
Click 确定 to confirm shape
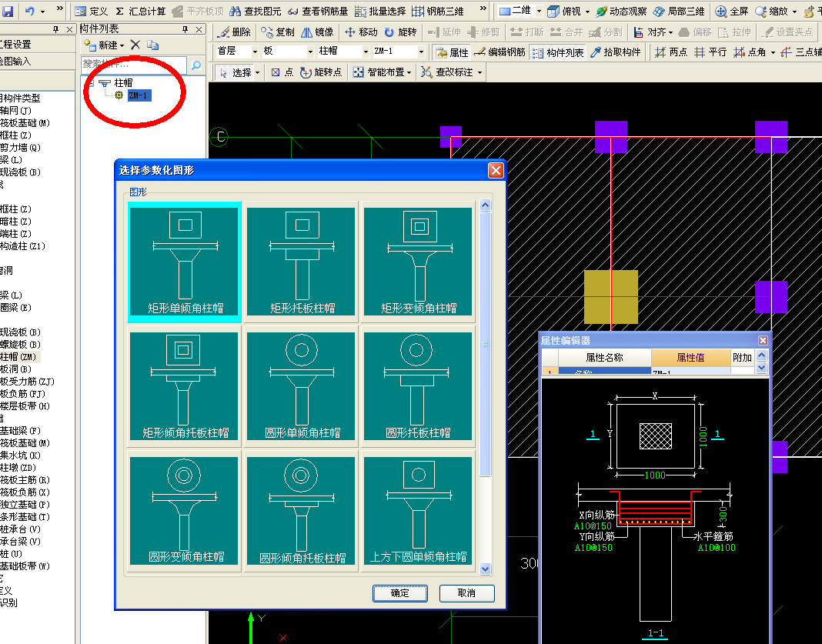[400, 593]
